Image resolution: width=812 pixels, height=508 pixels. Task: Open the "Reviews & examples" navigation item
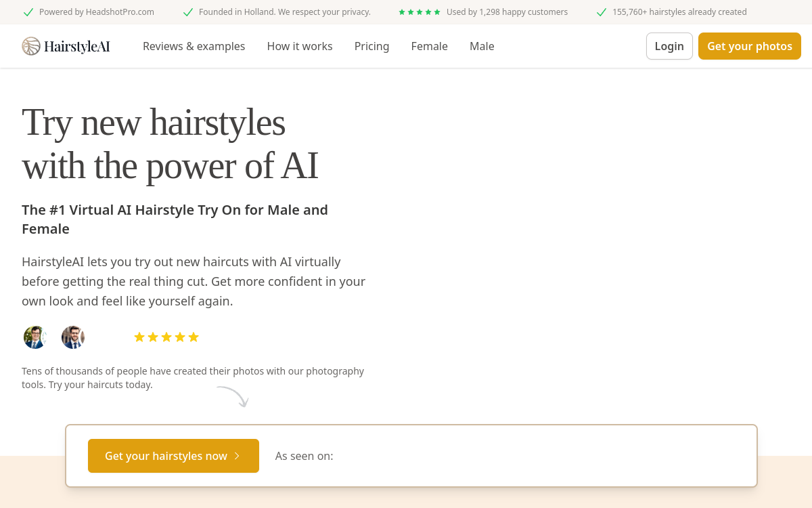coord(194,46)
